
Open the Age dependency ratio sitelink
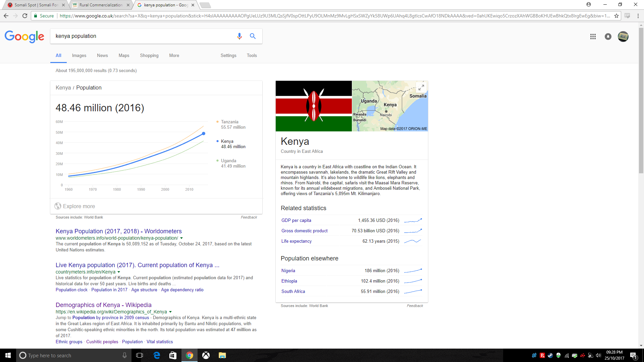coord(182,290)
